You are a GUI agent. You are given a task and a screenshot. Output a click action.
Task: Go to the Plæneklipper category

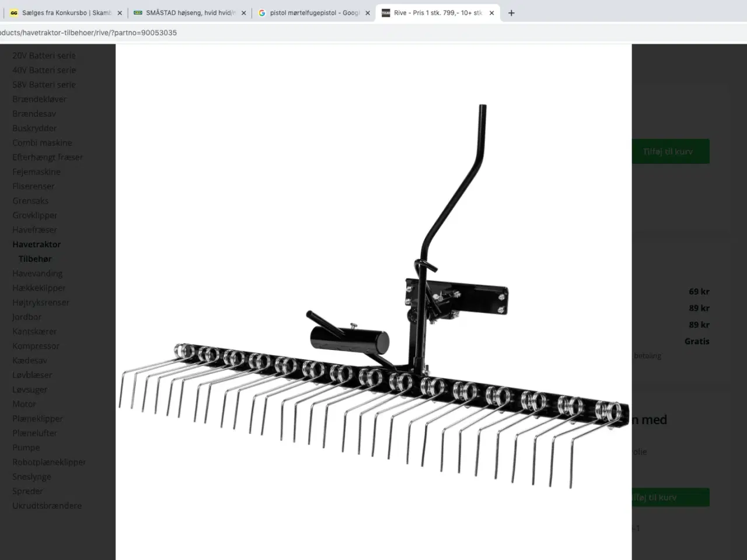click(37, 419)
